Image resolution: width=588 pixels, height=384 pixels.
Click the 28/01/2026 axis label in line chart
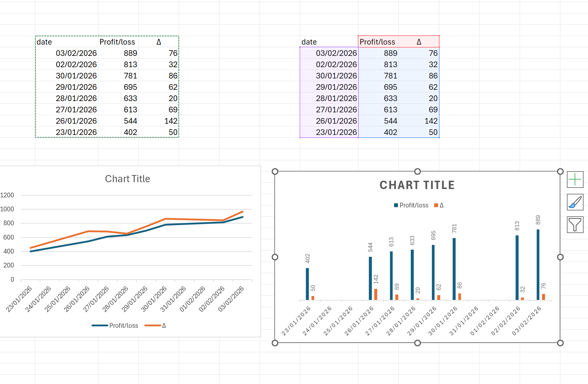pyautogui.click(x=115, y=299)
